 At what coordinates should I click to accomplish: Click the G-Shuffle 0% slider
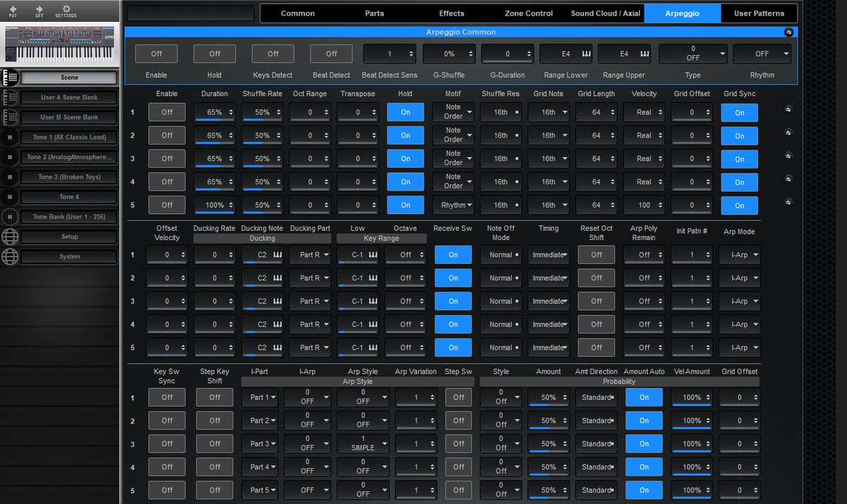tap(449, 54)
